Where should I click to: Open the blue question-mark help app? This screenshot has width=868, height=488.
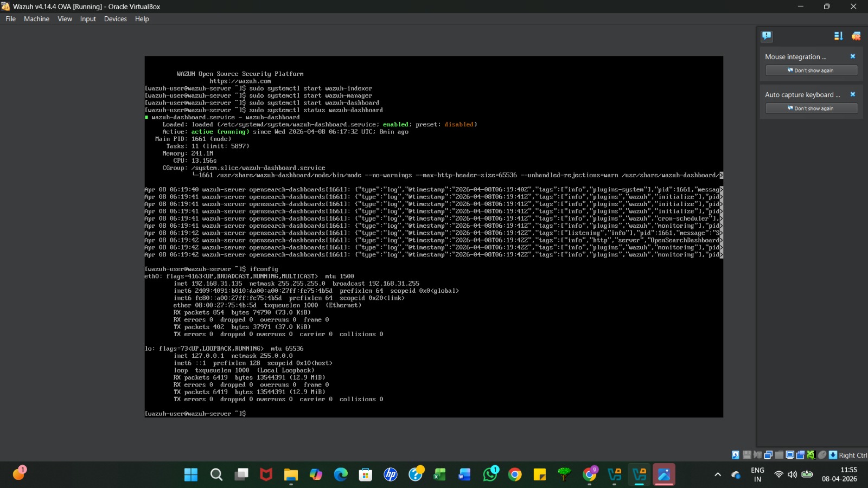[x=416, y=474]
